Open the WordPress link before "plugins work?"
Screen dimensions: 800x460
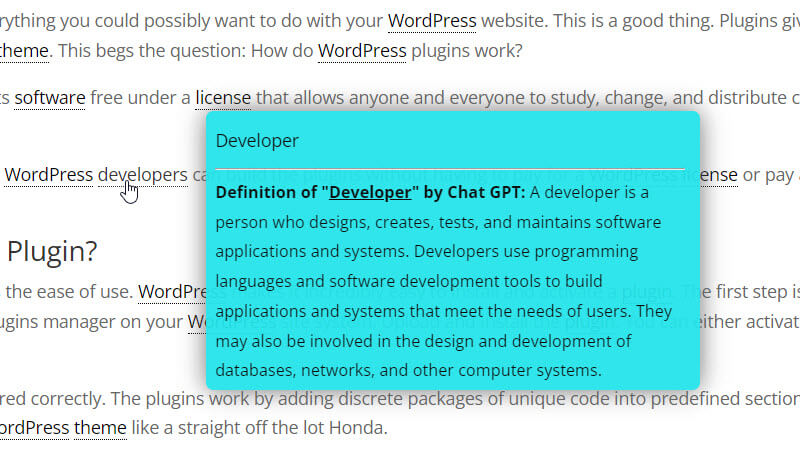[x=362, y=49]
